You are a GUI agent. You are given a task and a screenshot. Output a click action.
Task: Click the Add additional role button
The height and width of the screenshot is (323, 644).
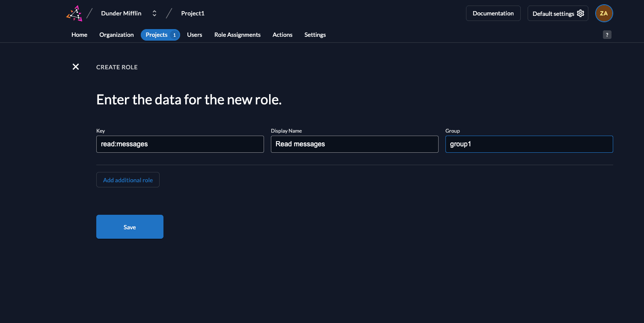tap(128, 180)
